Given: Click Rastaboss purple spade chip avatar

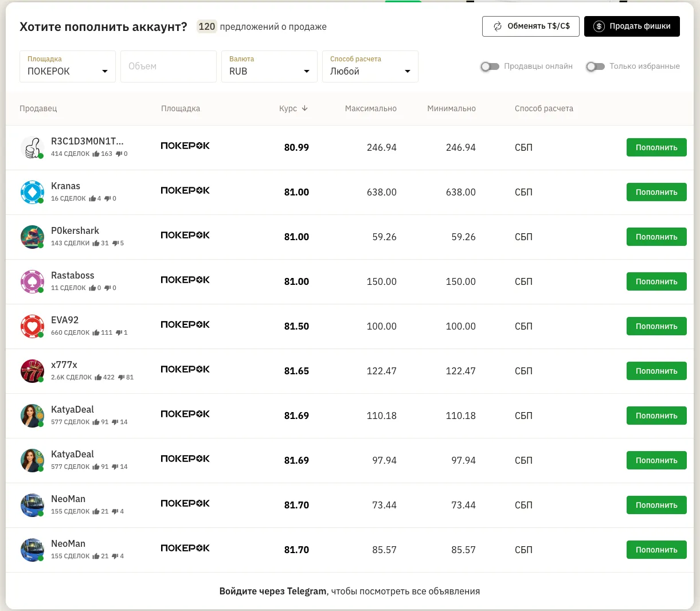Looking at the screenshot, I should click(32, 281).
